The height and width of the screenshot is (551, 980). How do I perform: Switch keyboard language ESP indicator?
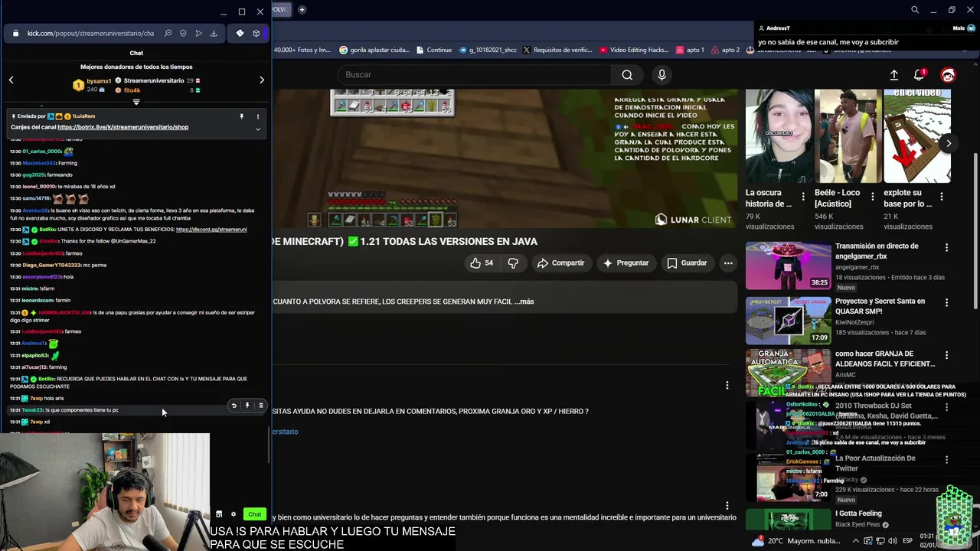coord(907,541)
